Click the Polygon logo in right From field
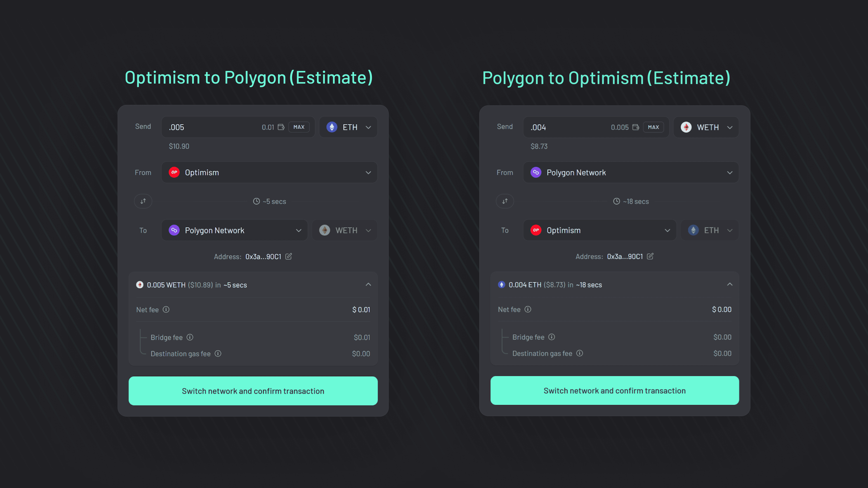The image size is (868, 488). point(536,172)
